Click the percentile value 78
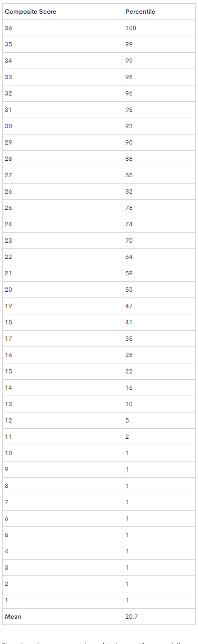Image resolution: width=198 pixels, height=644 pixels. 129,208
